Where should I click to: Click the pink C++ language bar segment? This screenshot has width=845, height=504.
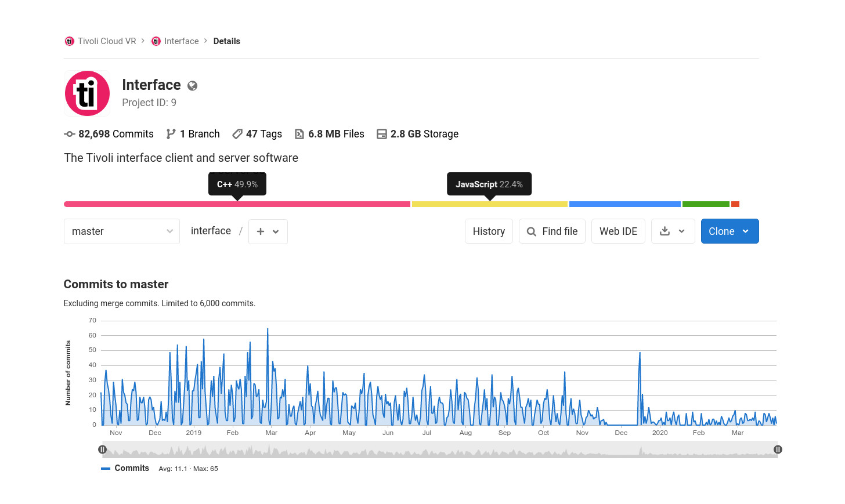coord(237,204)
